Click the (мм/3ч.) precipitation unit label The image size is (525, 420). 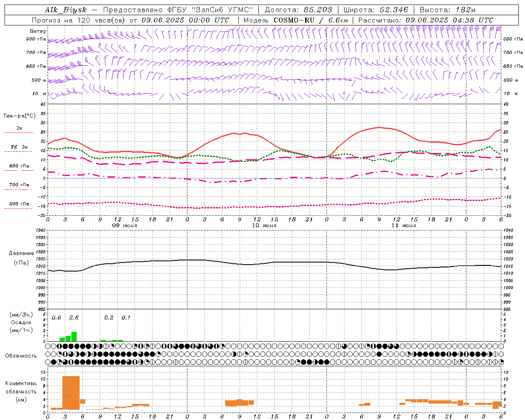tap(21, 315)
